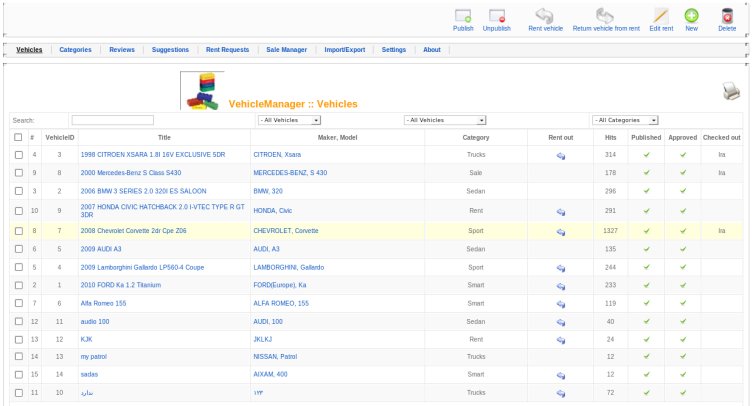Click rent-out arrow for Honda Civic row
The image size is (752, 406).
point(561,212)
